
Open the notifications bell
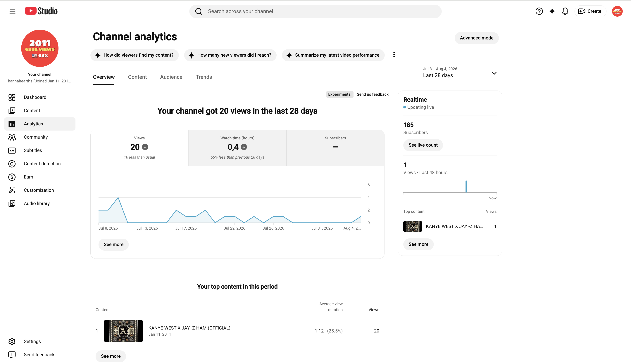coord(565,11)
